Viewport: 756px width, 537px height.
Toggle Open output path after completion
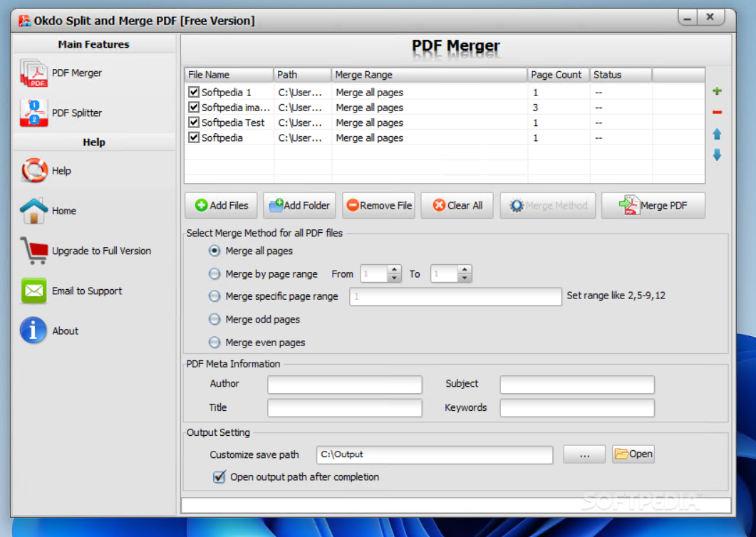219,476
